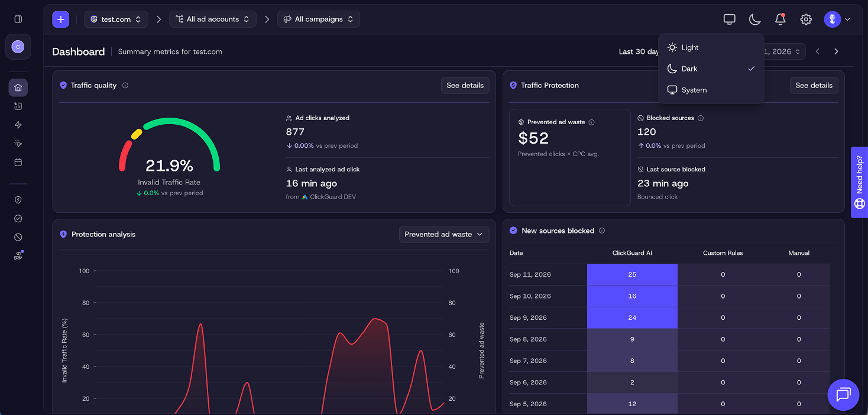Image resolution: width=868 pixels, height=415 pixels.
Task: Click the Custom Rules column header
Action: coord(723,253)
